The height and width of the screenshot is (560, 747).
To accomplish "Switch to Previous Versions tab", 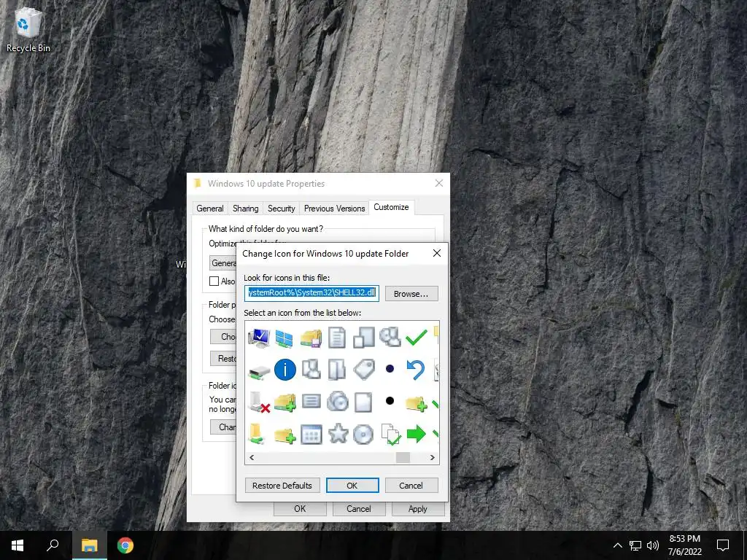I will [334, 208].
